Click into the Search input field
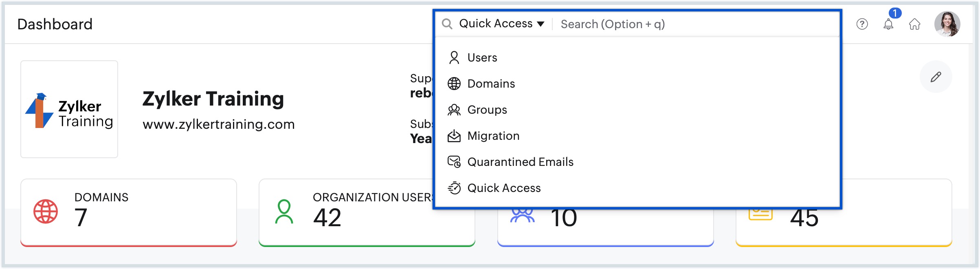This screenshot has height=269, width=980. coord(692,24)
